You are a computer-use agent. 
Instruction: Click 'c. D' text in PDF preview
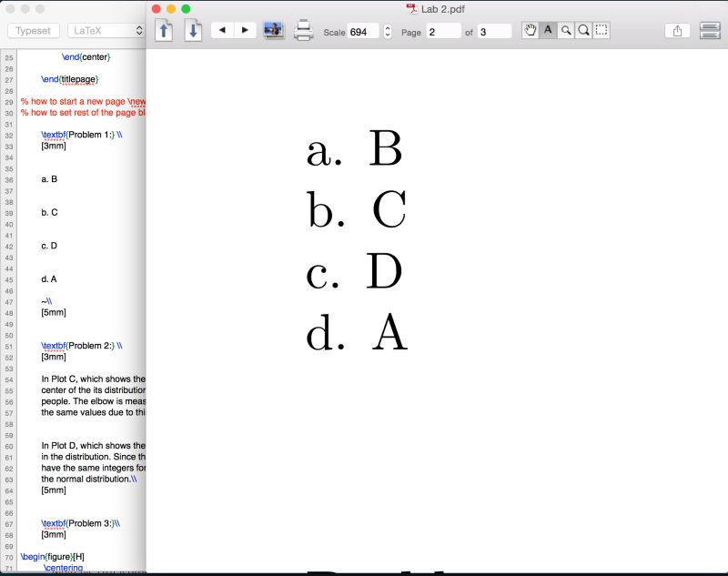pos(354,271)
